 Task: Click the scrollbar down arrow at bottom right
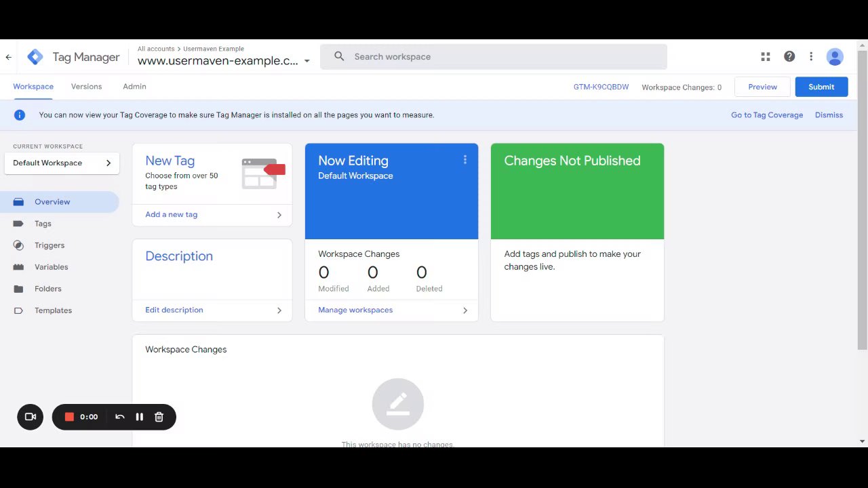point(862,441)
